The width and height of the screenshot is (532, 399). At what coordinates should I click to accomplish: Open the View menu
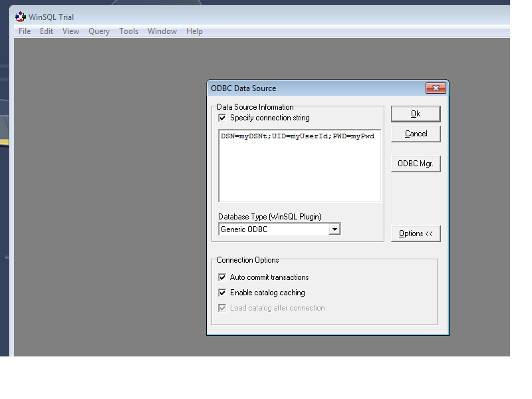click(70, 31)
